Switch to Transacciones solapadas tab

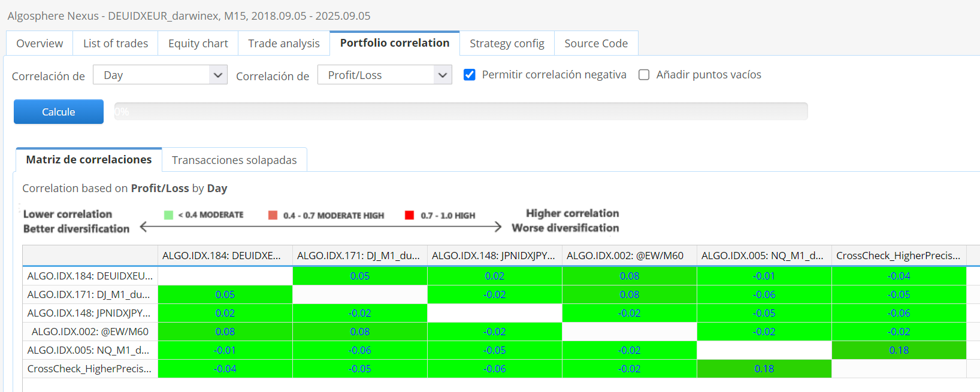pyautogui.click(x=234, y=160)
